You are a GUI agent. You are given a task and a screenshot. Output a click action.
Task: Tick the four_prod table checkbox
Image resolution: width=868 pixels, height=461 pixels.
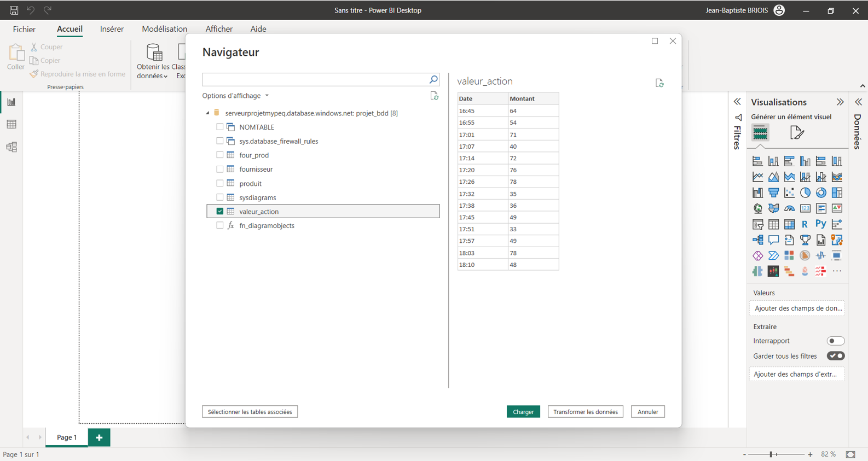(x=220, y=155)
